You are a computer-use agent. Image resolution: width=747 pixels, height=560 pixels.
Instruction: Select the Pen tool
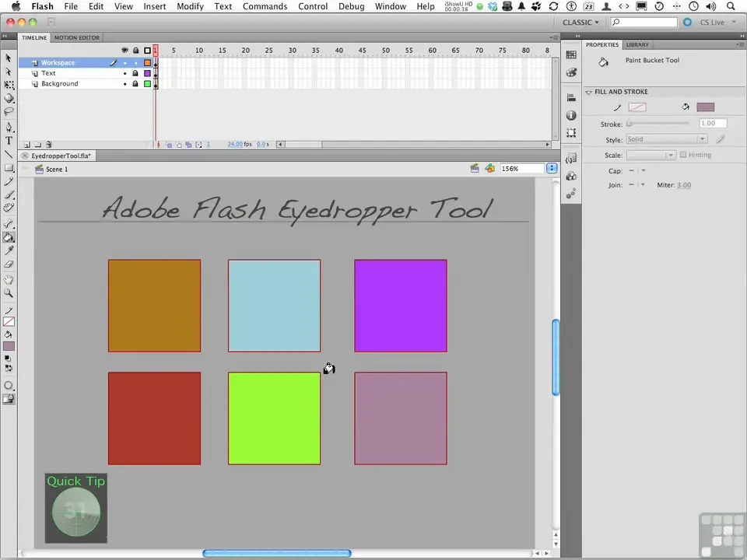[9, 127]
